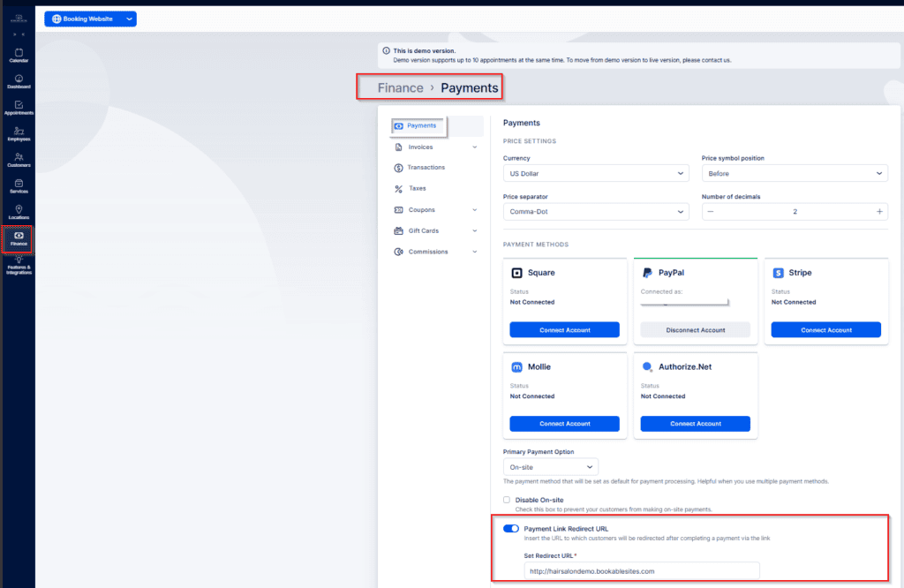The height and width of the screenshot is (588, 904).
Task: Click the Payments breadcrumb text
Action: 470,87
